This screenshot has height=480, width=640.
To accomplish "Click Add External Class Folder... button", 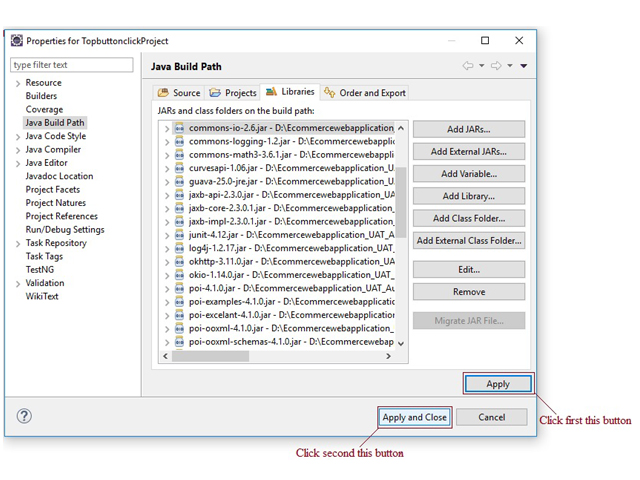I will (x=469, y=241).
